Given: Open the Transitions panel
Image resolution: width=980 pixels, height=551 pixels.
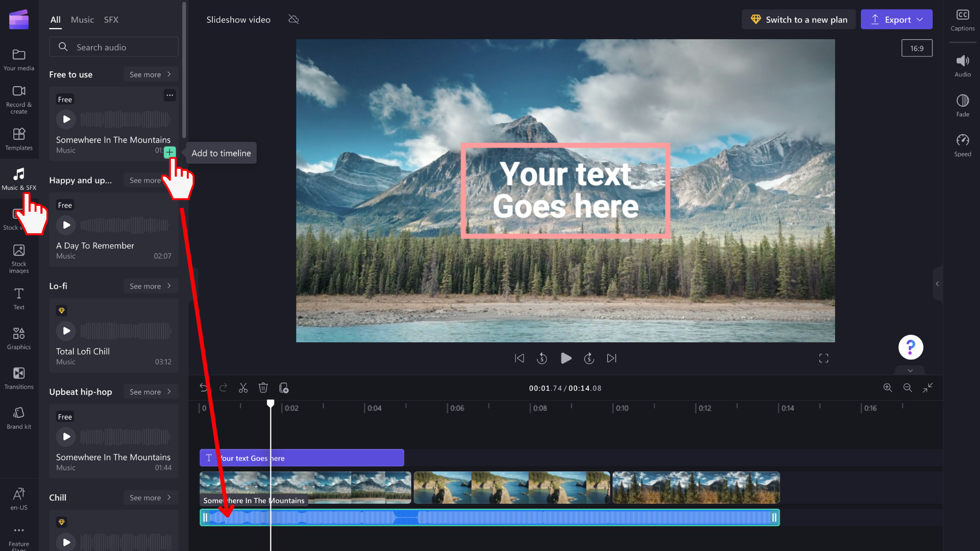Looking at the screenshot, I should [19, 378].
